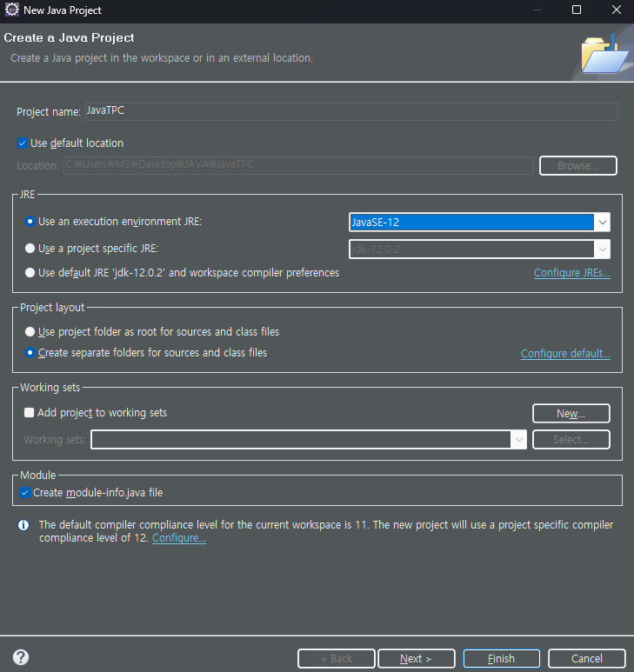Click the JavaSE-12 highlighted text
This screenshot has width=634, height=672.
[x=376, y=223]
